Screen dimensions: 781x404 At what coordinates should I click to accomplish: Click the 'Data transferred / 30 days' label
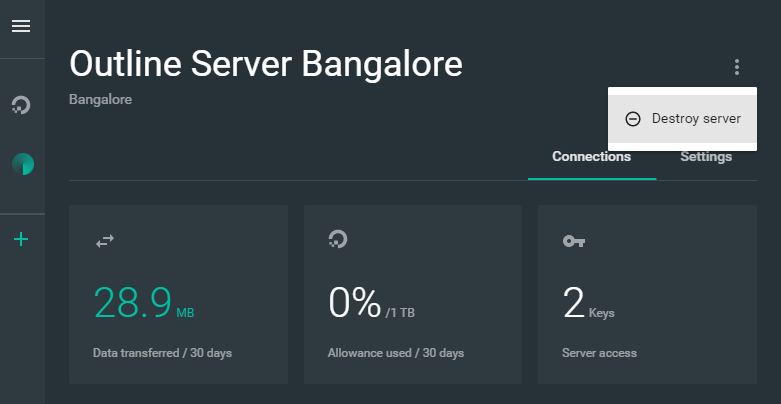[x=162, y=353]
